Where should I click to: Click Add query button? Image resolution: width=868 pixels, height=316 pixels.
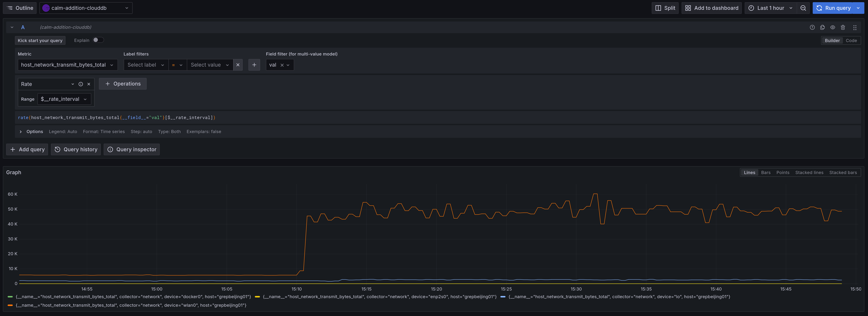27,149
